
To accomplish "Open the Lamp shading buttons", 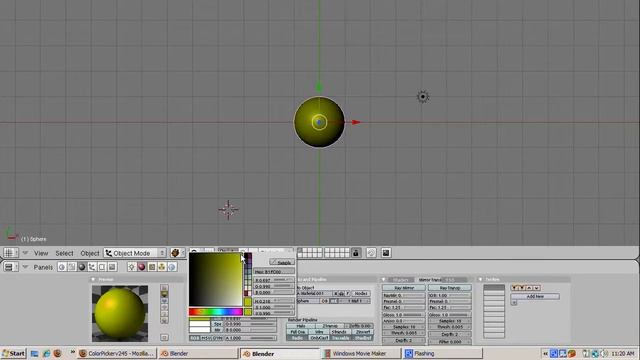I will pos(131,267).
